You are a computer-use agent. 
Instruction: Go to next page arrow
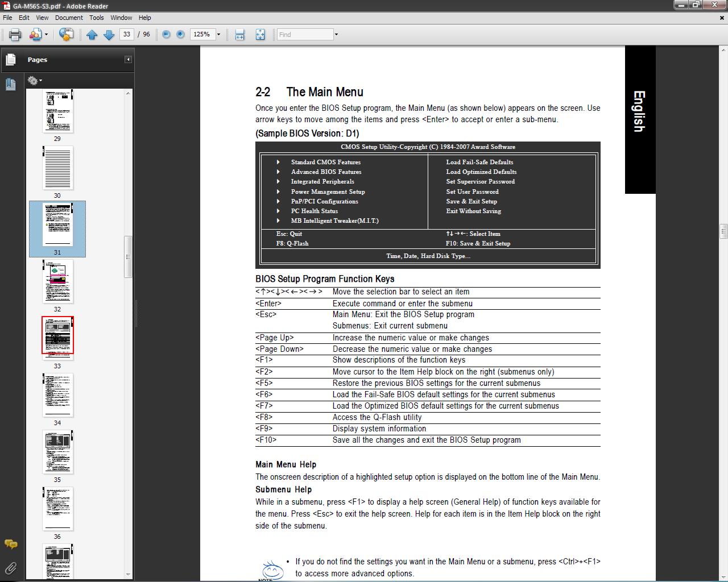coord(109,35)
